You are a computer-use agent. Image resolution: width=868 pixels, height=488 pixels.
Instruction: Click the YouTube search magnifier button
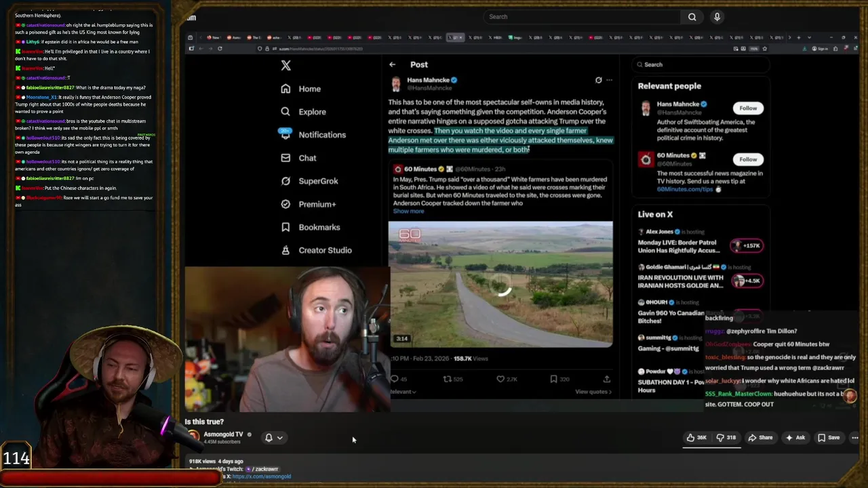click(x=692, y=17)
